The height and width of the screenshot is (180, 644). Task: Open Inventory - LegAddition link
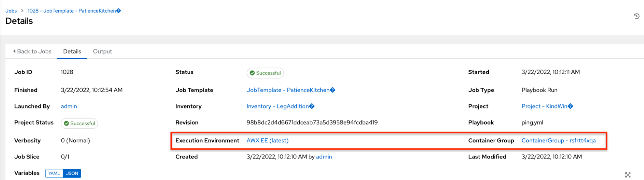coord(280,106)
